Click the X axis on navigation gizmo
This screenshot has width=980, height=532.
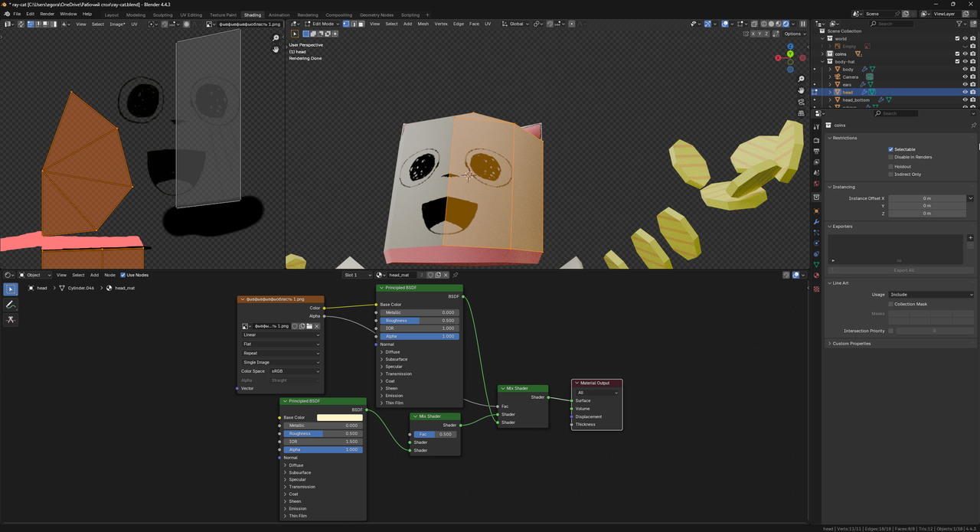[x=778, y=57]
